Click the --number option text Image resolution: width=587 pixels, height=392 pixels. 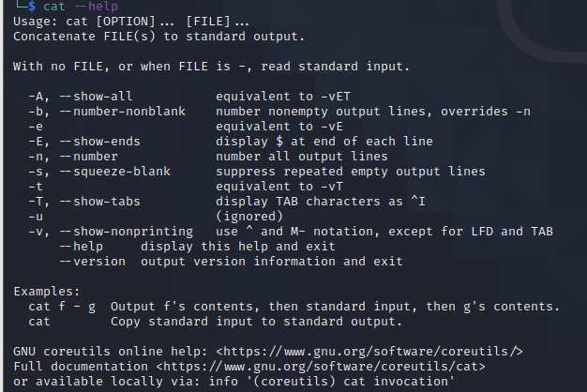tap(89, 156)
